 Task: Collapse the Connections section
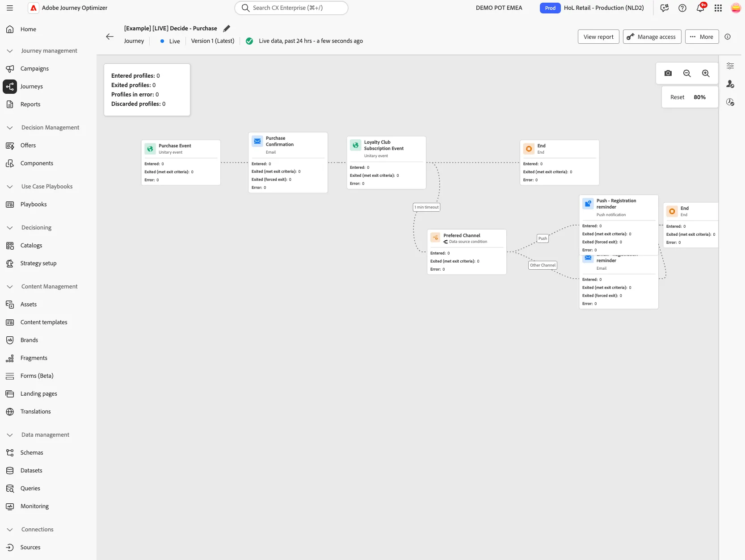(x=10, y=530)
